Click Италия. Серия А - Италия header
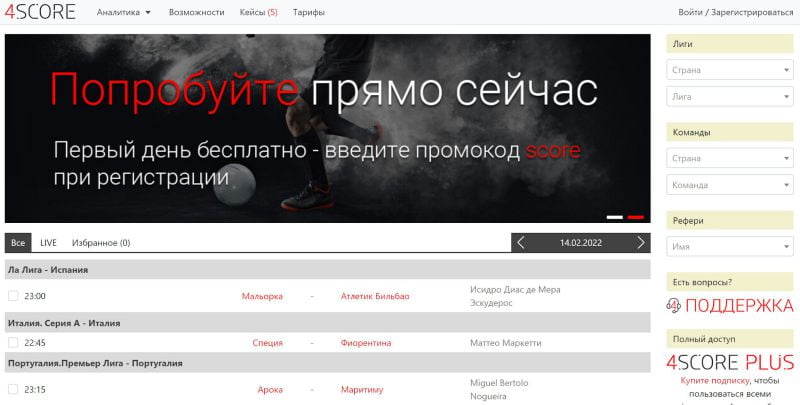Screen dimensions: 800x405 point(328,323)
